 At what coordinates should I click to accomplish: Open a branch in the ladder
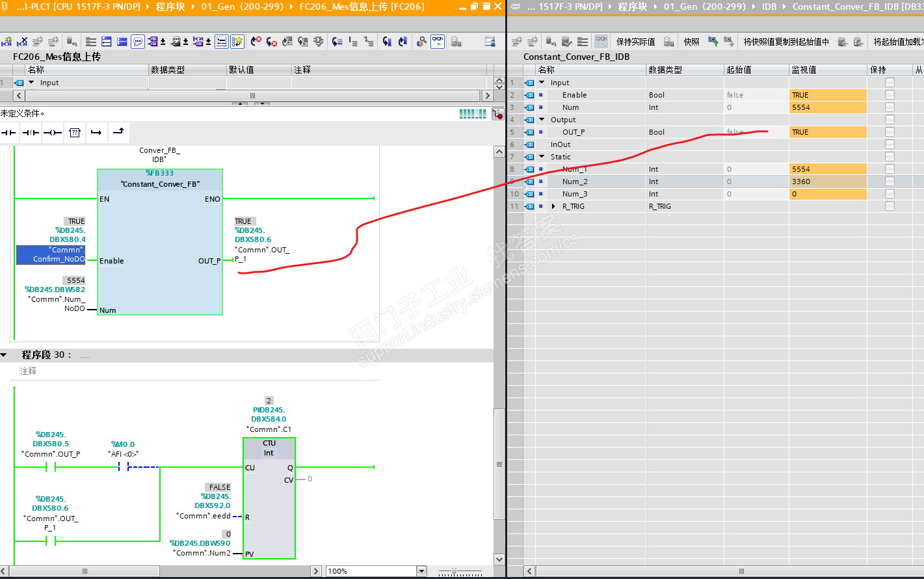(x=96, y=133)
